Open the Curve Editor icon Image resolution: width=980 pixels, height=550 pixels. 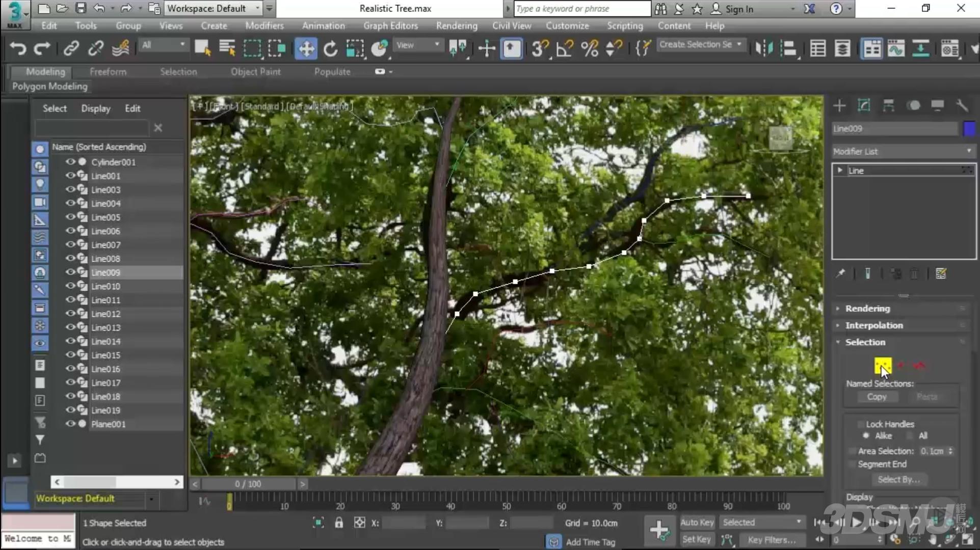coord(896,48)
